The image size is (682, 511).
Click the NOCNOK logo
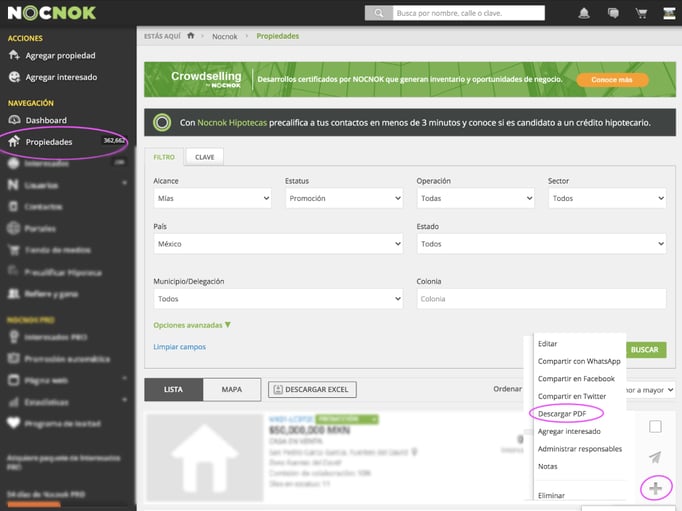click(52, 13)
